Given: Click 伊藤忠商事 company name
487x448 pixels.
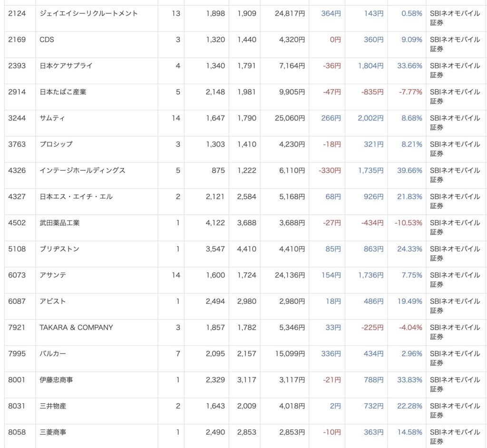Looking at the screenshot, I should pos(56,380).
